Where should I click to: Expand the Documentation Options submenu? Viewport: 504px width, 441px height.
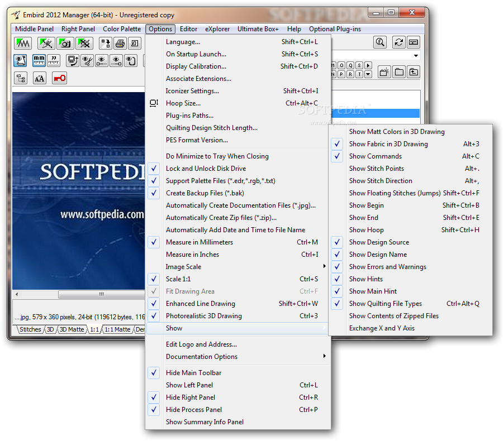click(238, 357)
